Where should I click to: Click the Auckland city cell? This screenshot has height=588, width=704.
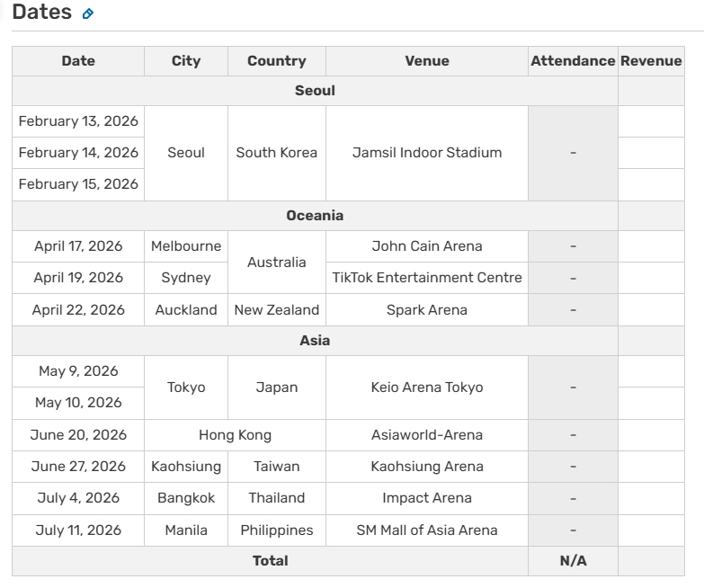point(186,310)
